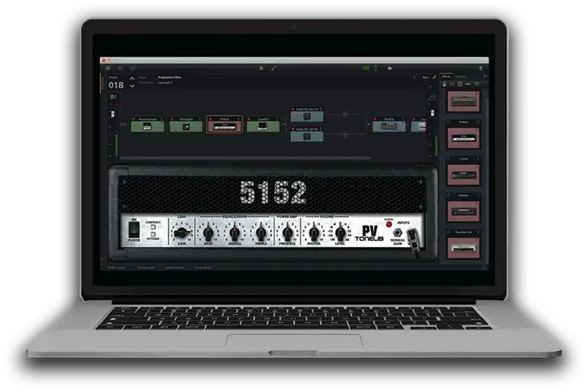The image size is (588, 391).
Task: Toggle the ModDly block power LED
Action: [375, 119]
